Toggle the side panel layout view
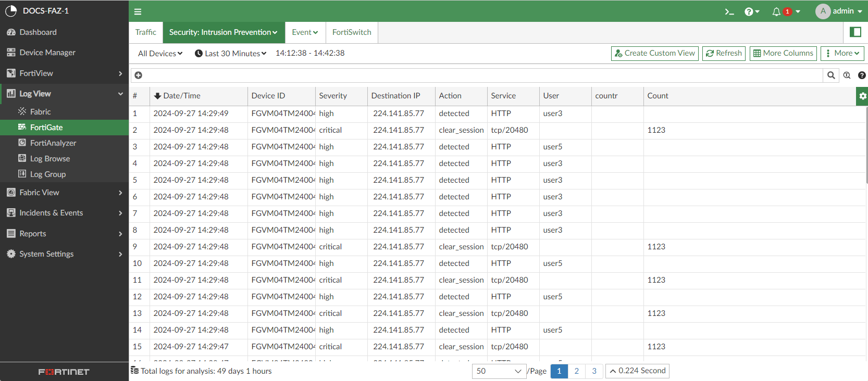The width and height of the screenshot is (868, 381). pyautogui.click(x=855, y=32)
